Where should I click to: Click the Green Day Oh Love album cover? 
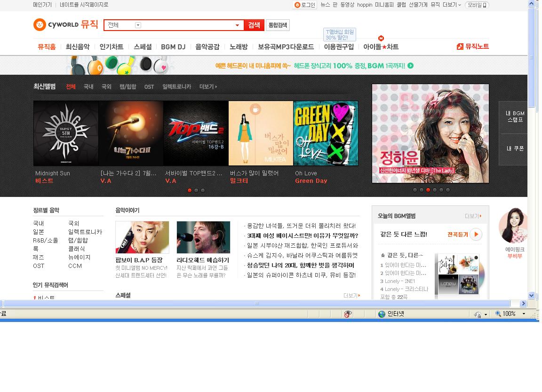(x=326, y=133)
